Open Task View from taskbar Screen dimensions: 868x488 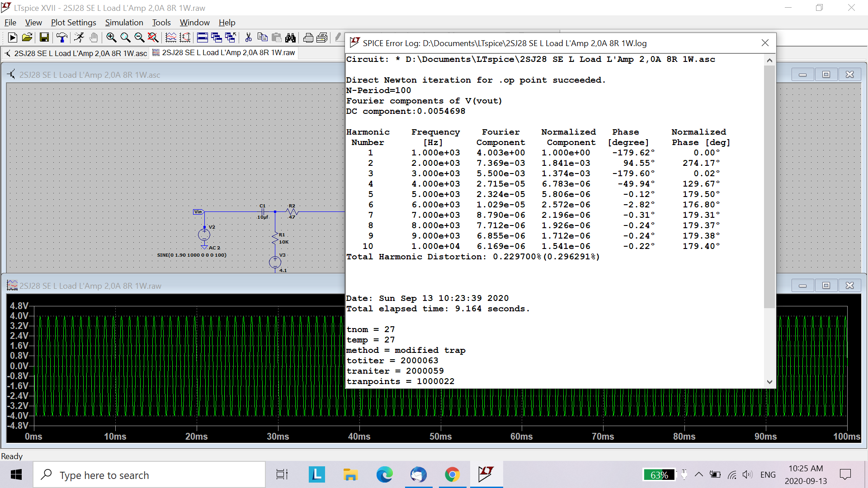[282, 475]
